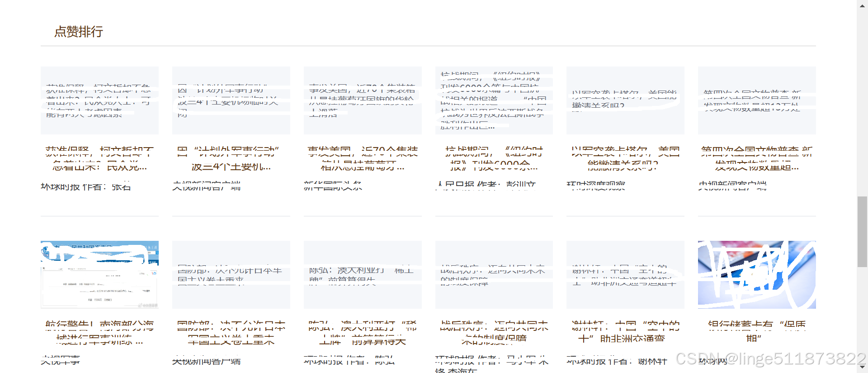Open thumbnail of the 柯文哲 bail article
868x373 pixels.
tap(99, 100)
